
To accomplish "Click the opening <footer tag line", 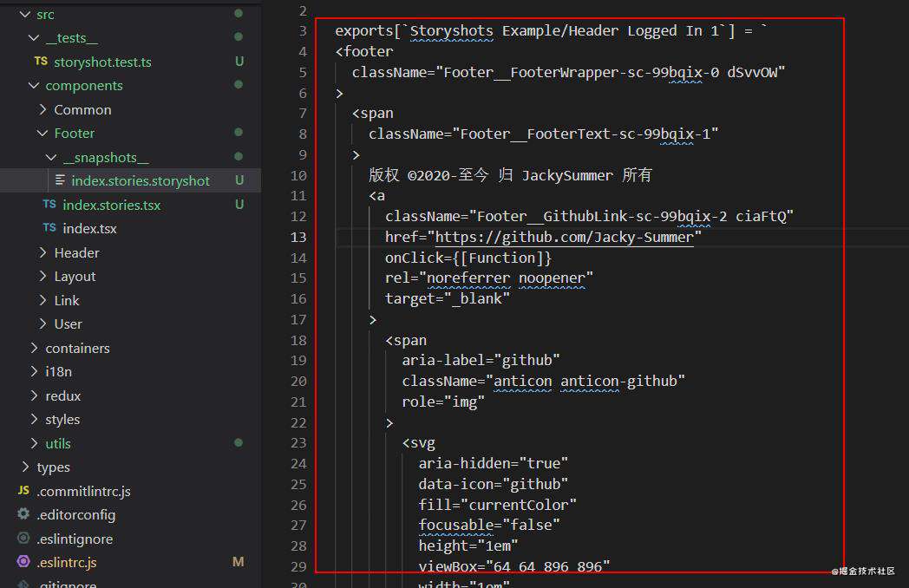I will [364, 52].
